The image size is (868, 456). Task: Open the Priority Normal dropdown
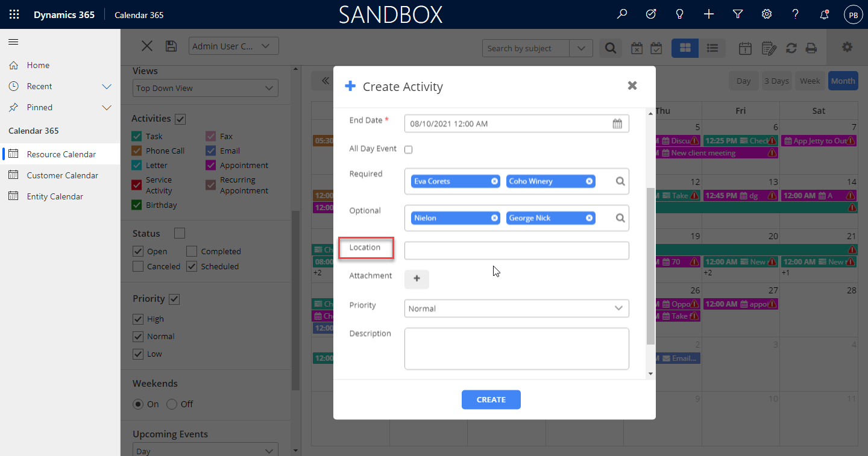(x=517, y=308)
